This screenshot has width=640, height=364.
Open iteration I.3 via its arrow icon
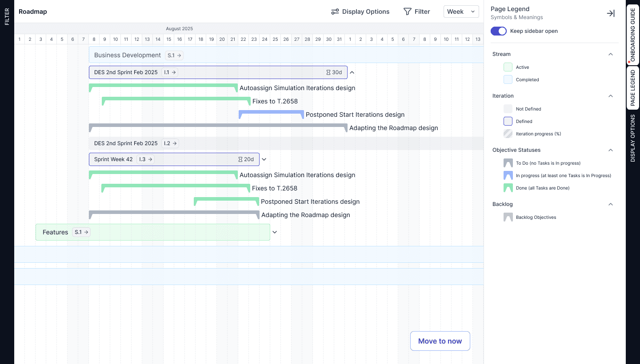(151, 159)
